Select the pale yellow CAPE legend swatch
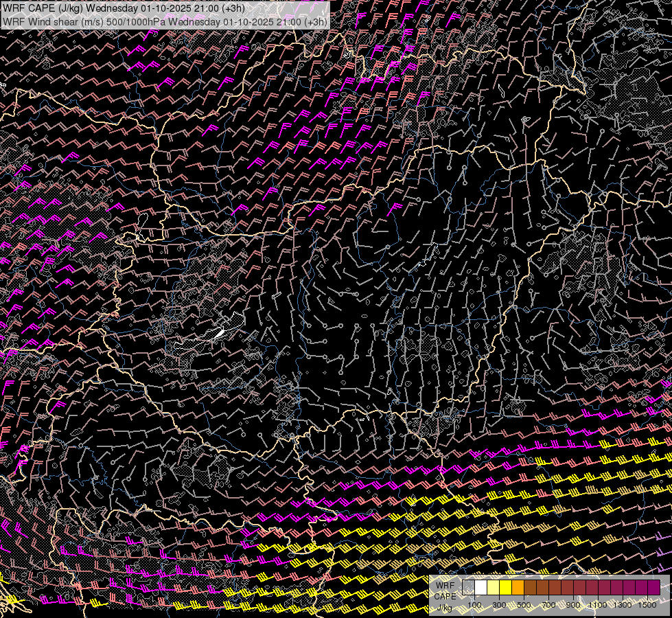The image size is (672, 618). pyautogui.click(x=494, y=588)
